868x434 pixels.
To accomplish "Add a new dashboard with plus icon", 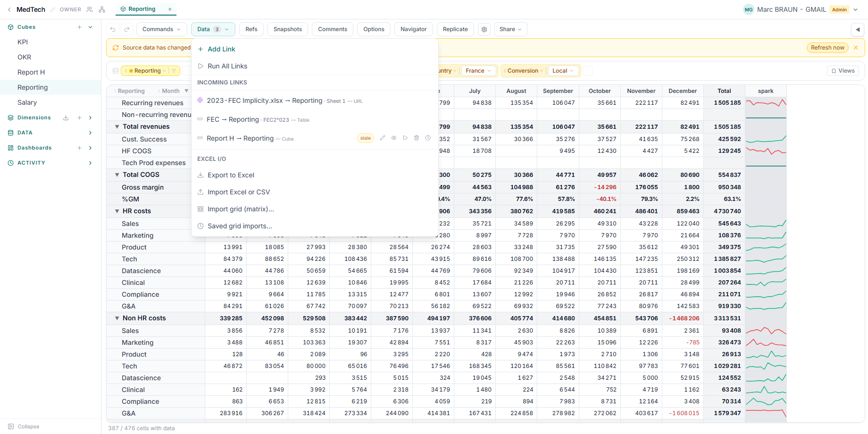I will point(79,148).
